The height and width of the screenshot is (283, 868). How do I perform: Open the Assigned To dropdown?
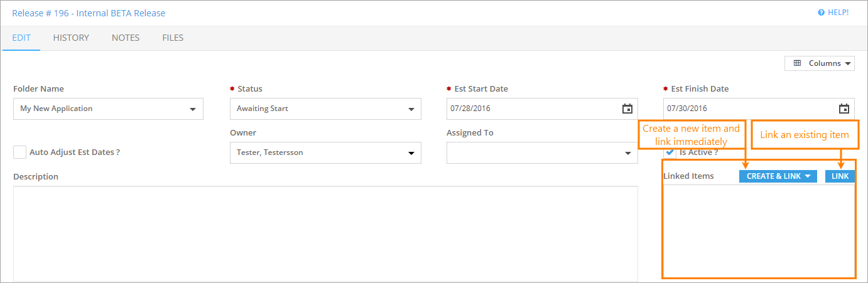627,153
